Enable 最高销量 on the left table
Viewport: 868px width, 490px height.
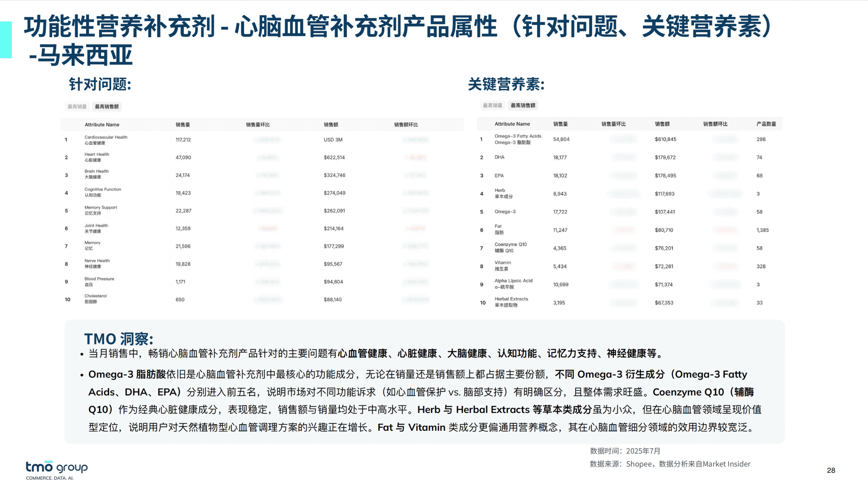(77, 106)
